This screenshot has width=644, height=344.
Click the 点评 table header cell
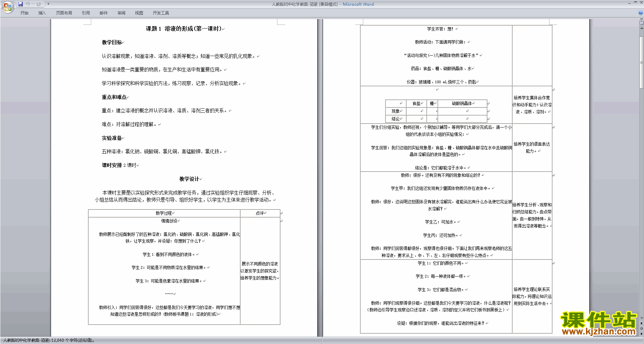click(x=260, y=213)
